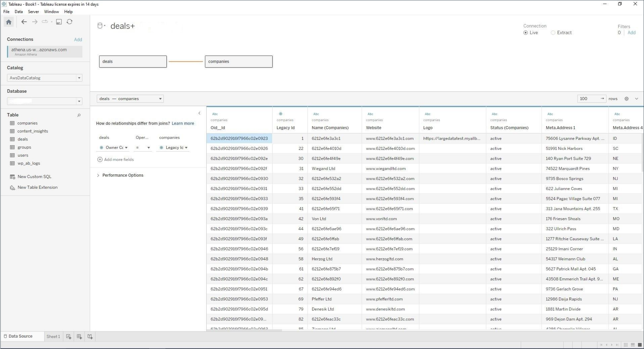Click the show tabs view icon
644x349 pixels.
pyautogui.click(x=640, y=345)
